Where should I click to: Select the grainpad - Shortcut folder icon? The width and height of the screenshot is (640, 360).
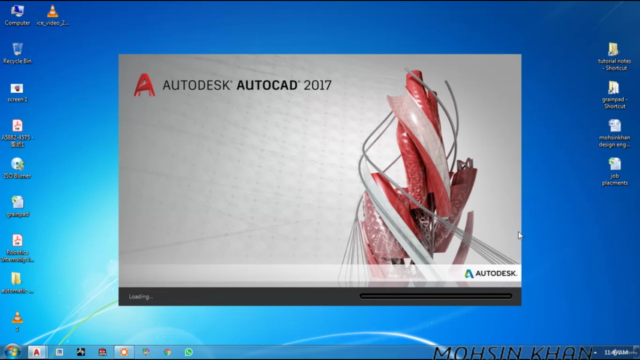click(x=614, y=95)
